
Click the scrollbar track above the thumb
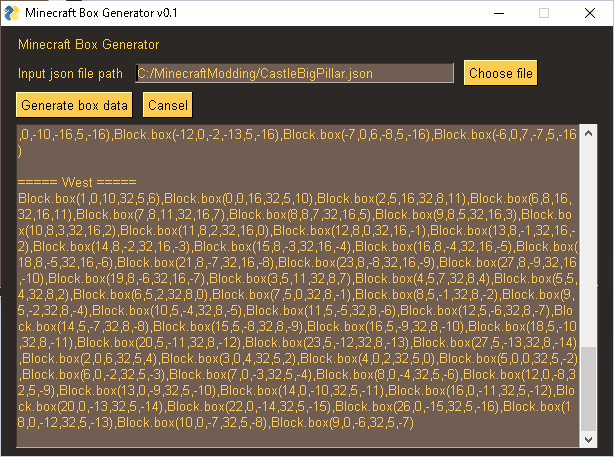[588, 243]
